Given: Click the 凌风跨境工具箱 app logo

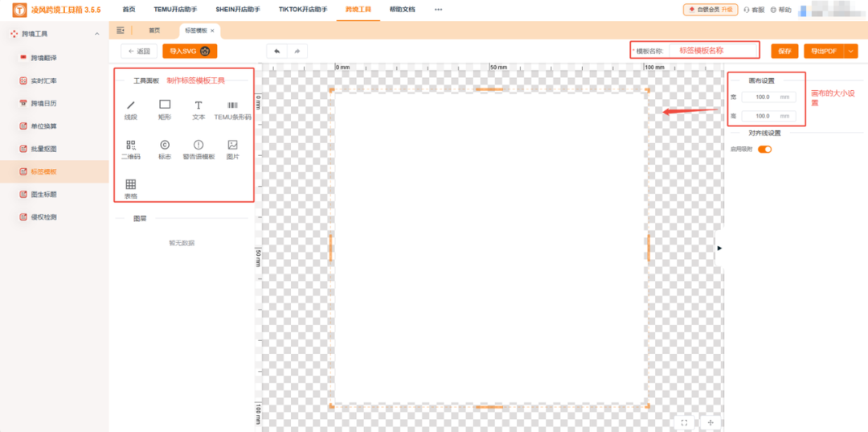Looking at the screenshot, I should [x=20, y=10].
